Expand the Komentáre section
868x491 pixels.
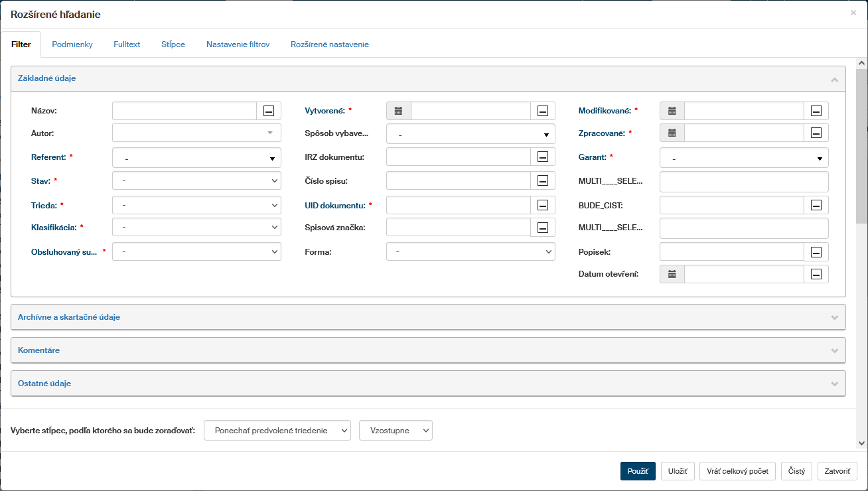[x=428, y=350]
